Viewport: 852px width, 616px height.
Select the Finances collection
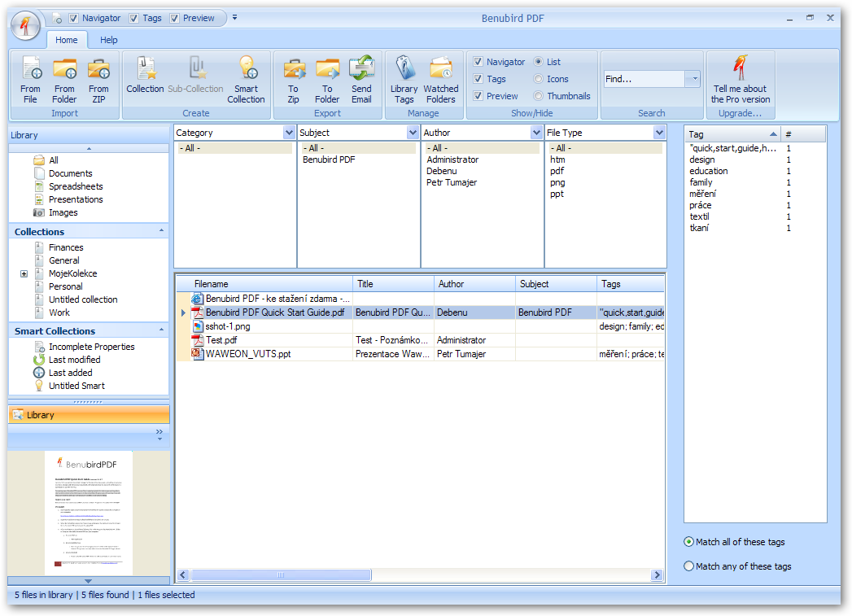[66, 247]
